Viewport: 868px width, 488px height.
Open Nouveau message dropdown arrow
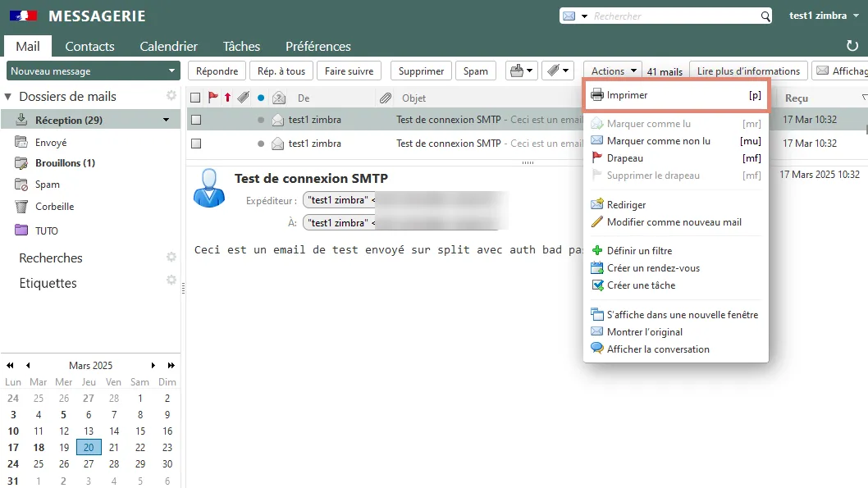coord(171,71)
